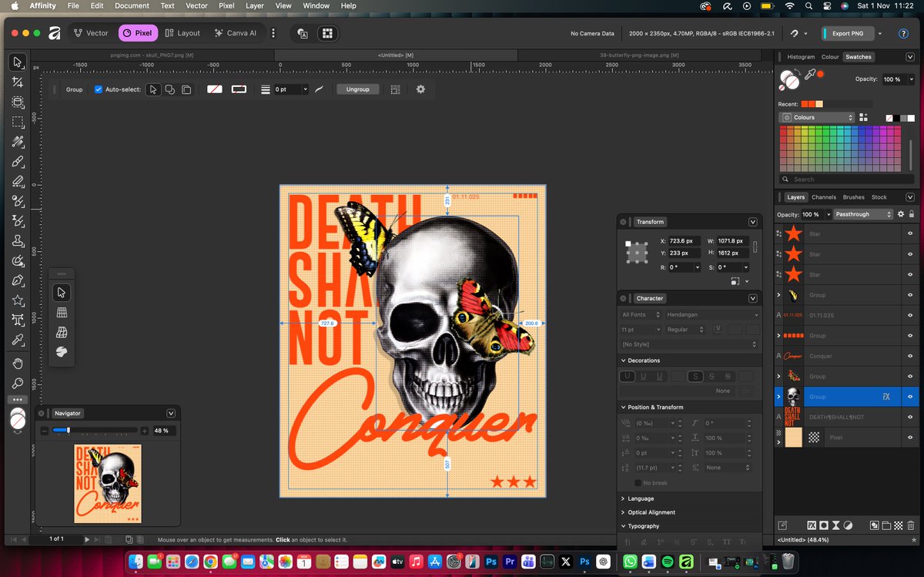Open the Colours dropdown in Swatches panel

point(816,116)
